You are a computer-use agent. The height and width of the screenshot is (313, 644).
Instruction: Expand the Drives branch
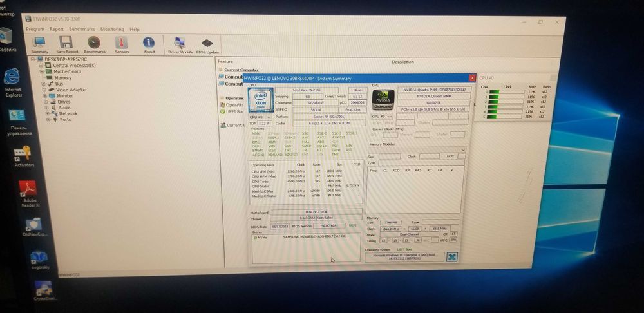point(46,102)
